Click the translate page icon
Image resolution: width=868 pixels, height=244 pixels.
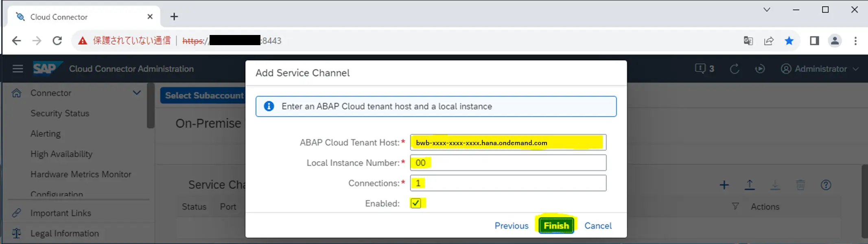pos(748,41)
